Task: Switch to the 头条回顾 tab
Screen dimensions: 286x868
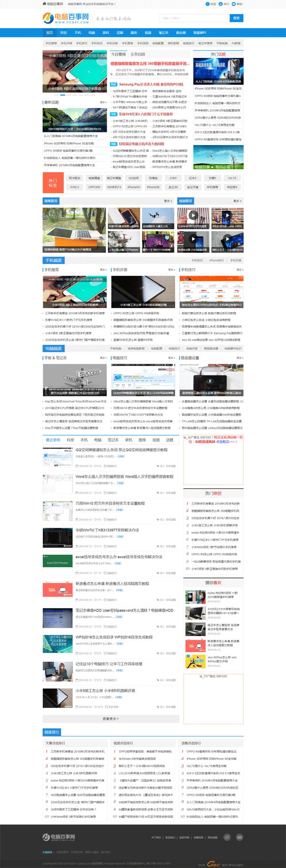Action: point(138,54)
